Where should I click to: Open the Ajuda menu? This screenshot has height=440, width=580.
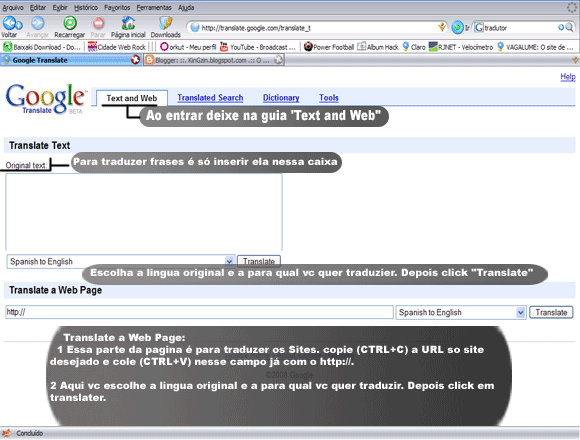[186, 7]
